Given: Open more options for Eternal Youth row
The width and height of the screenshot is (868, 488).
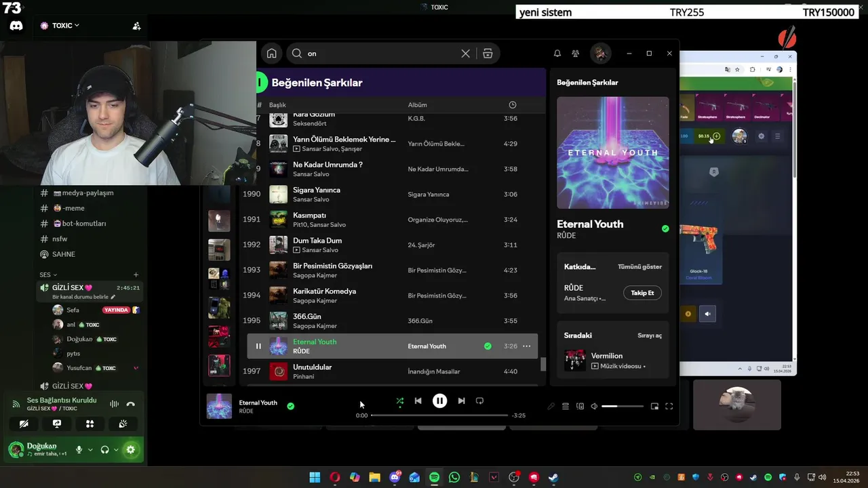Looking at the screenshot, I should click(526, 346).
